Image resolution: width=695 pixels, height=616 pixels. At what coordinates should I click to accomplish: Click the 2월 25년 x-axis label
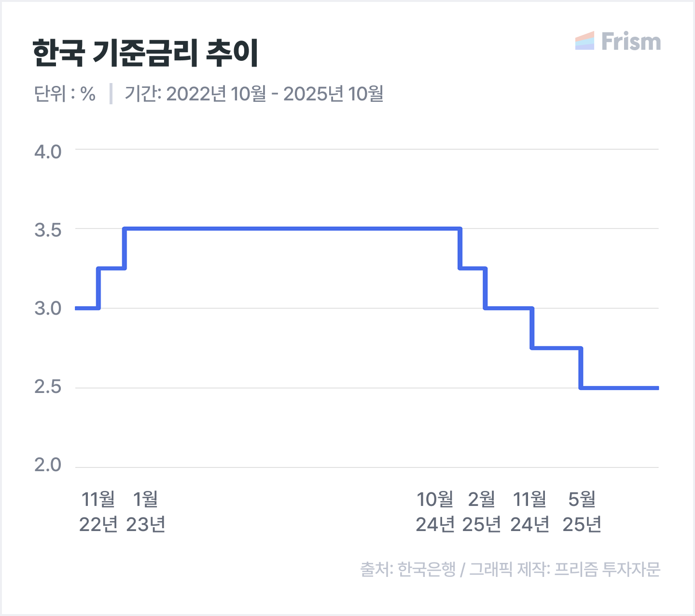pos(482,511)
